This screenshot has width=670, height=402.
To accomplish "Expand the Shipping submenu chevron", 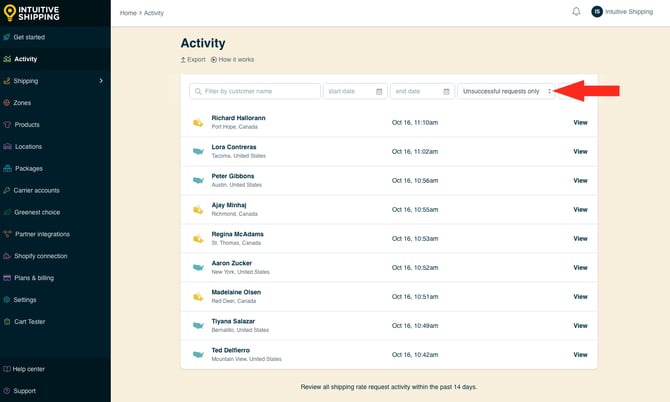I will tap(101, 81).
